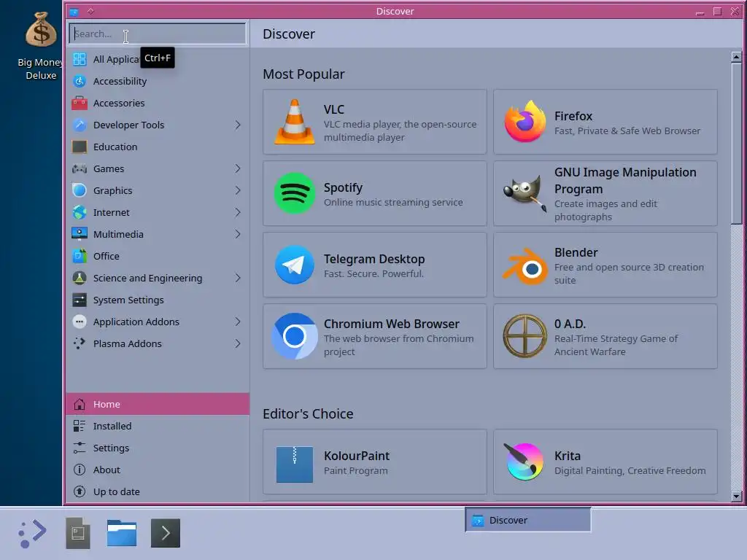747x560 pixels.
Task: Open the KolourPaint app title
Action: pyautogui.click(x=356, y=456)
